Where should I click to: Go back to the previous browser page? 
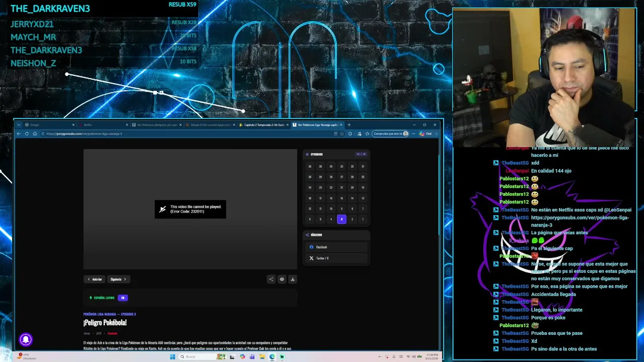point(19,134)
